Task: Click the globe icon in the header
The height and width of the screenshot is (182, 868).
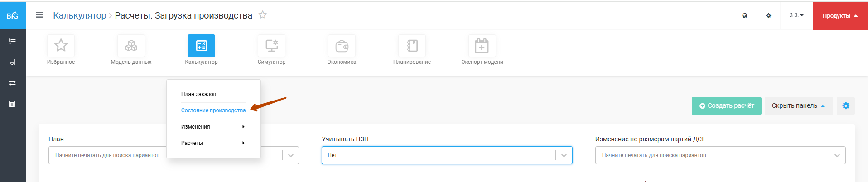Action: [x=745, y=15]
